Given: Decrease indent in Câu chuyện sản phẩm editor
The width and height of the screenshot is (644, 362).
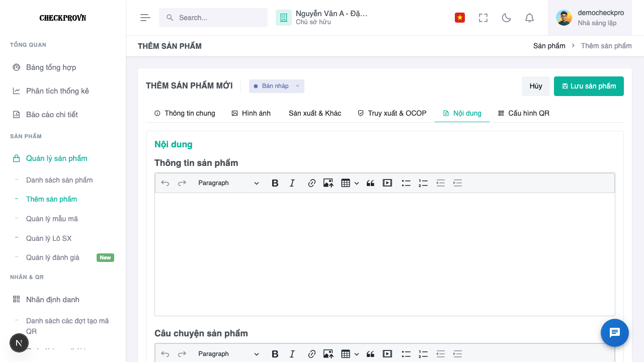Looking at the screenshot, I should pyautogui.click(x=440, y=354).
